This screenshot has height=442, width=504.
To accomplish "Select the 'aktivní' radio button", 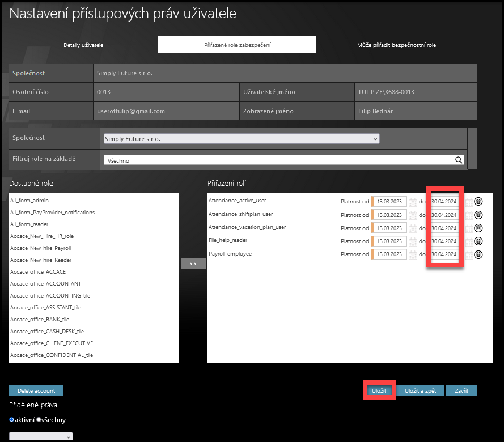I will point(12,420).
